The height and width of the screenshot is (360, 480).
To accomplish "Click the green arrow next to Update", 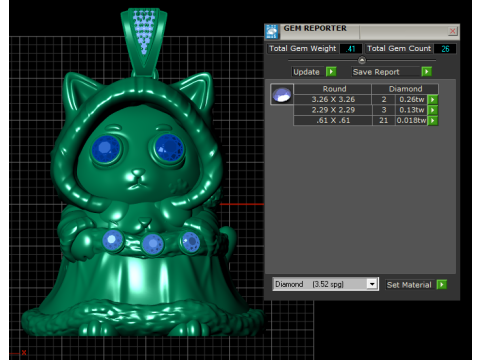I will tap(331, 72).
